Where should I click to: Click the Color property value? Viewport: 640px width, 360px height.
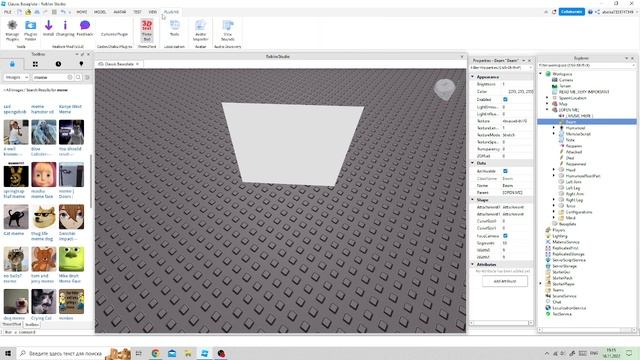coord(520,92)
